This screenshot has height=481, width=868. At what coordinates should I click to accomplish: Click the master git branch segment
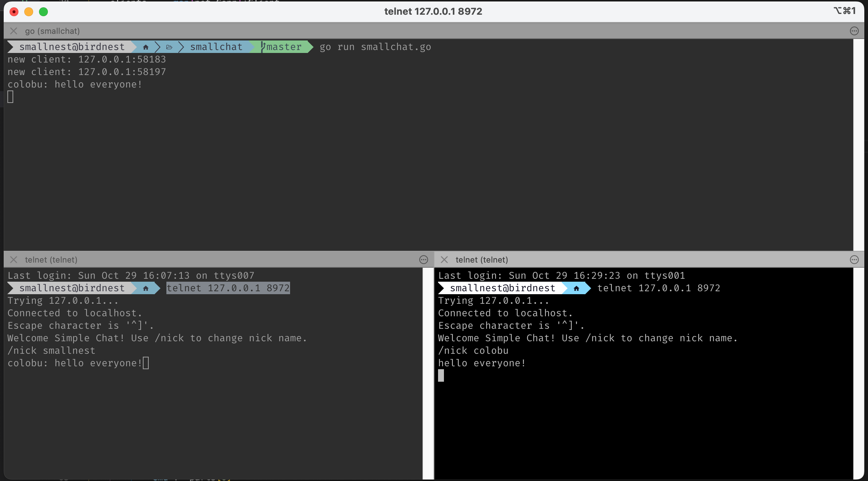point(283,47)
